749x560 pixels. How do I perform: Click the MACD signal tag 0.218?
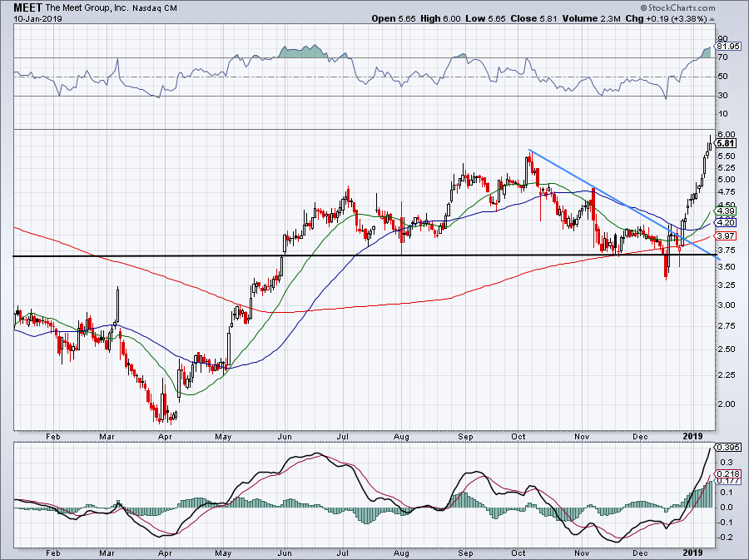pos(728,474)
